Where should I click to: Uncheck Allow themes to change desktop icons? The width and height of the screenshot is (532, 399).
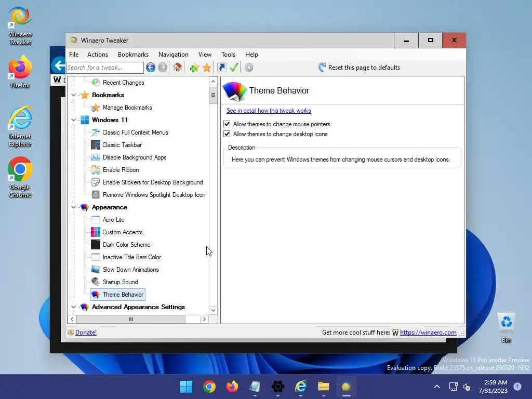(227, 134)
